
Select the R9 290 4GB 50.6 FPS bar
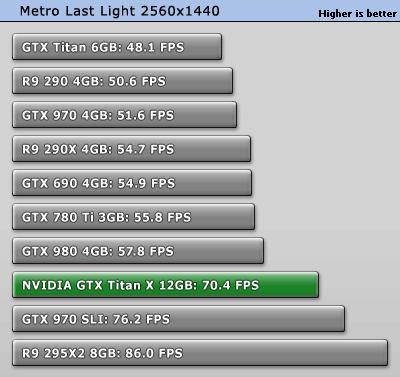pyautogui.click(x=122, y=81)
